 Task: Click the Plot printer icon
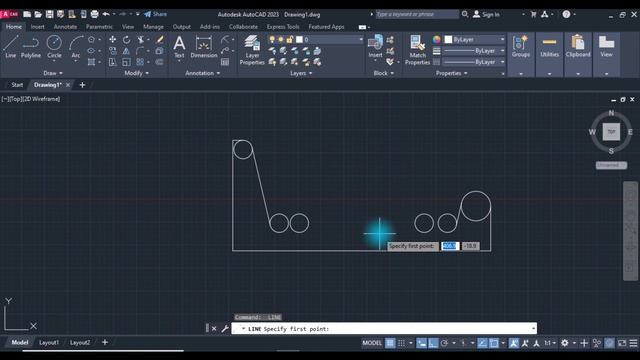94,14
